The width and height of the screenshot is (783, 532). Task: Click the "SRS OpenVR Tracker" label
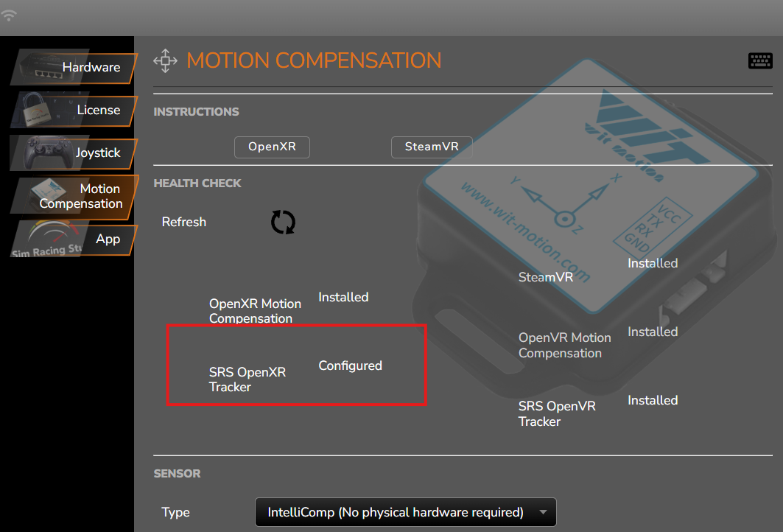point(558,413)
